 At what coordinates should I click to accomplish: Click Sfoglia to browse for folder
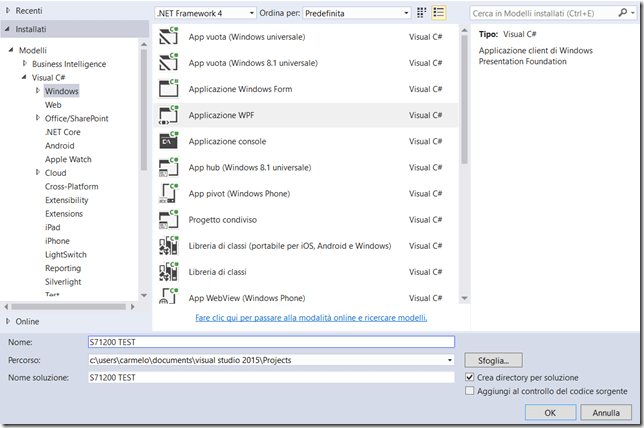493,360
